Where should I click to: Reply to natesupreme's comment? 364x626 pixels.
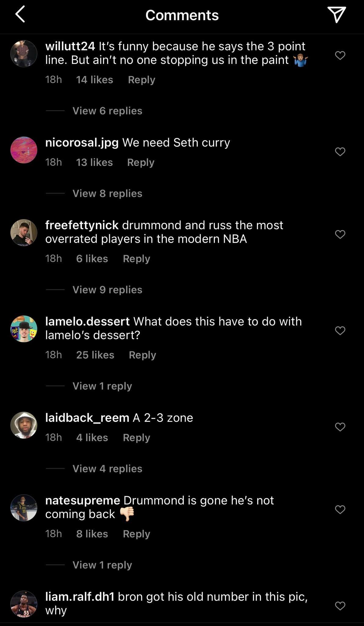[136, 534]
